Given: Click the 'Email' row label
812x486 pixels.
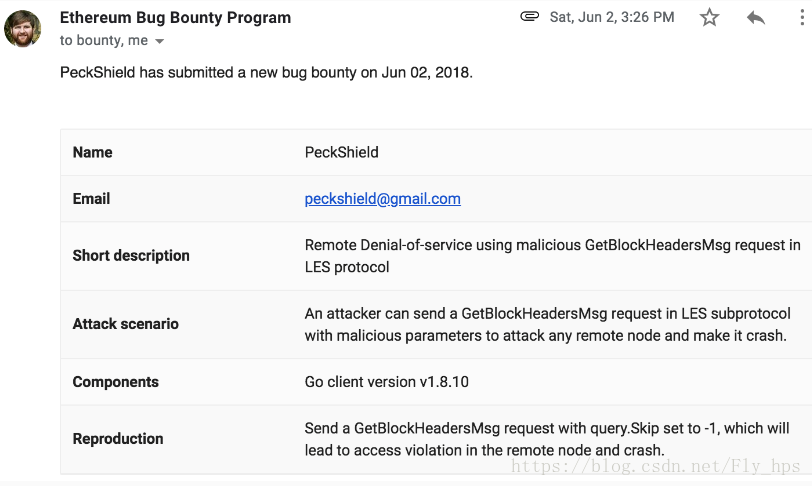Looking at the screenshot, I should coord(91,198).
